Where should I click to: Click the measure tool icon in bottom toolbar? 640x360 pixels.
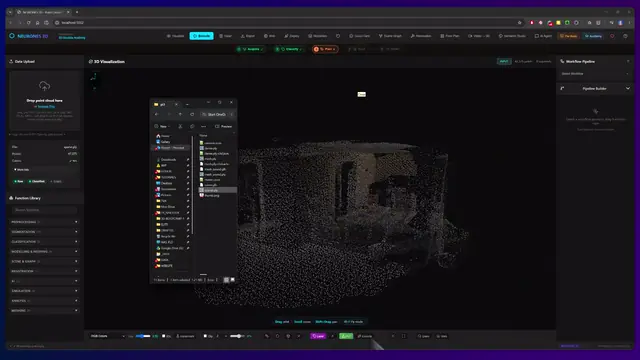coord(267,336)
